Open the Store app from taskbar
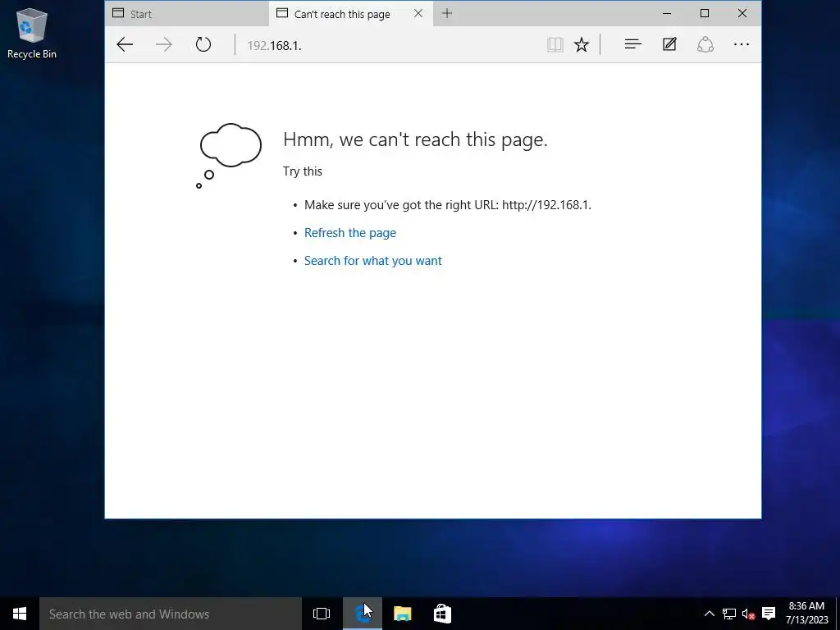 pyautogui.click(x=442, y=614)
